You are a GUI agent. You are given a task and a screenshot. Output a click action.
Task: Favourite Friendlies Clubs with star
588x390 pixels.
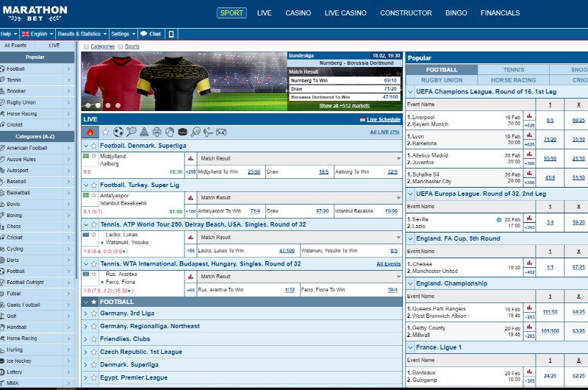click(x=94, y=339)
